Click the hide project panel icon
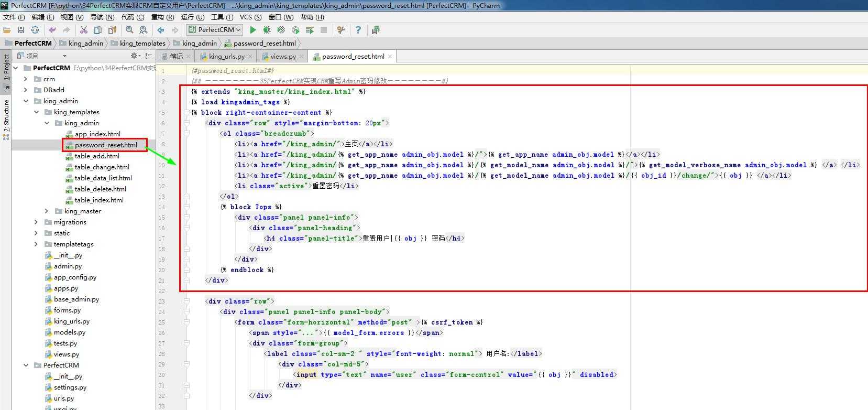The height and width of the screenshot is (410, 868). click(x=148, y=56)
